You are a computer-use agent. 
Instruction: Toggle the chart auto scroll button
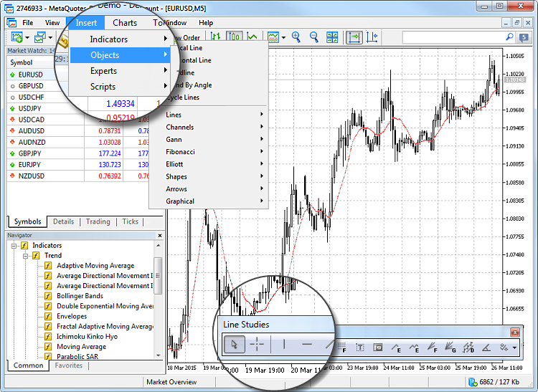coord(354,37)
